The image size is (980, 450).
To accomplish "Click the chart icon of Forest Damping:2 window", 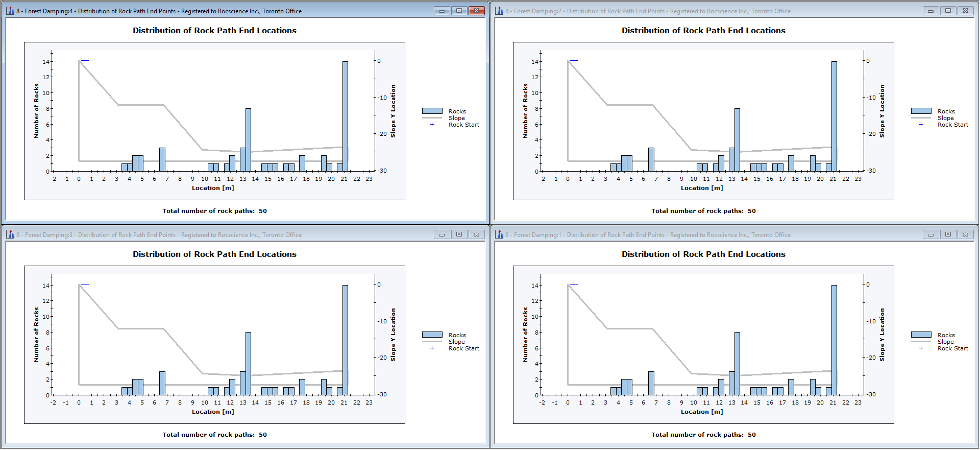I will 499,11.
